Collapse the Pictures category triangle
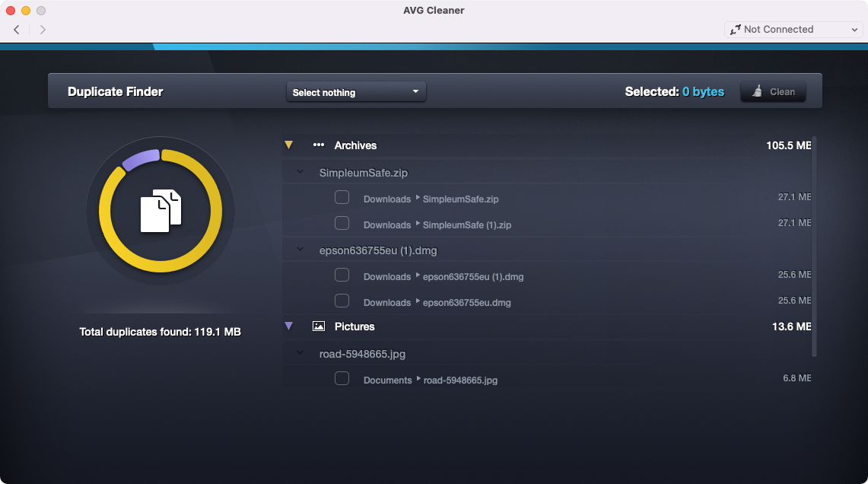This screenshot has height=484, width=868. point(288,326)
